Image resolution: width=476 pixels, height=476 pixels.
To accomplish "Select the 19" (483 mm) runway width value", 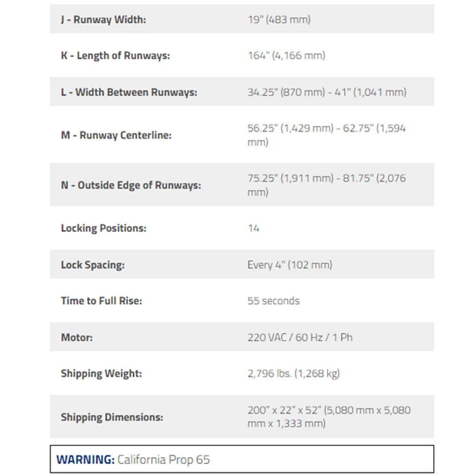I will 279,20.
